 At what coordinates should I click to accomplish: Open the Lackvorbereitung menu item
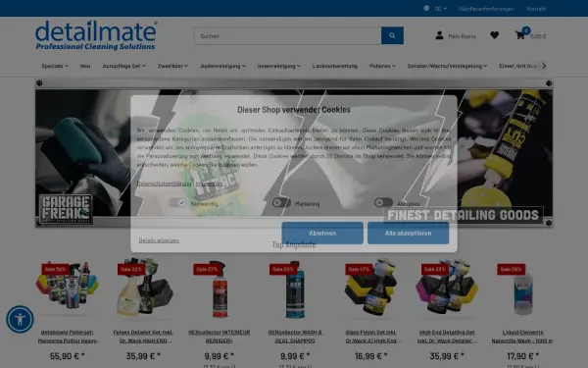coord(335,66)
